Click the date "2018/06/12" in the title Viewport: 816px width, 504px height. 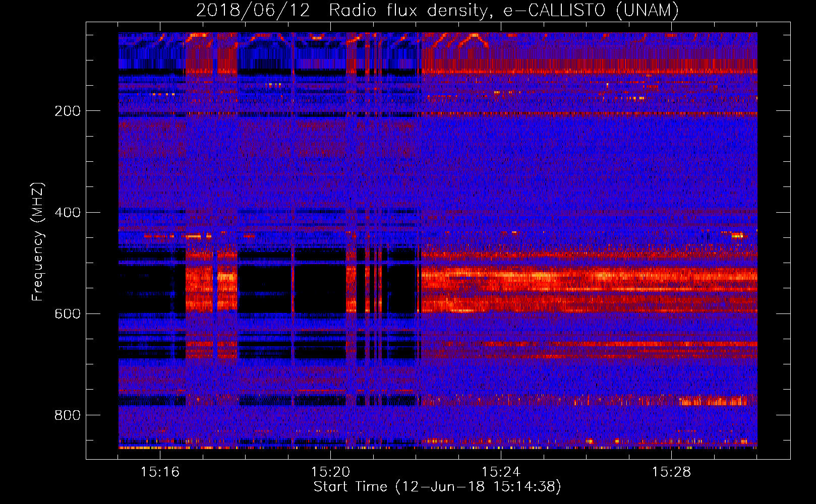pos(253,10)
